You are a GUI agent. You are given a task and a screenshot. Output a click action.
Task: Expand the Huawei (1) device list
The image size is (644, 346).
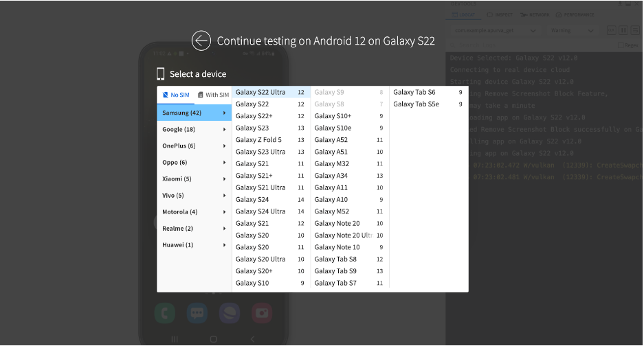195,245
